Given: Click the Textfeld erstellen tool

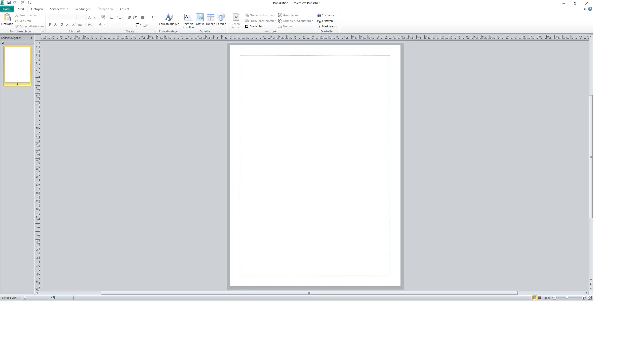Looking at the screenshot, I should pyautogui.click(x=188, y=21).
